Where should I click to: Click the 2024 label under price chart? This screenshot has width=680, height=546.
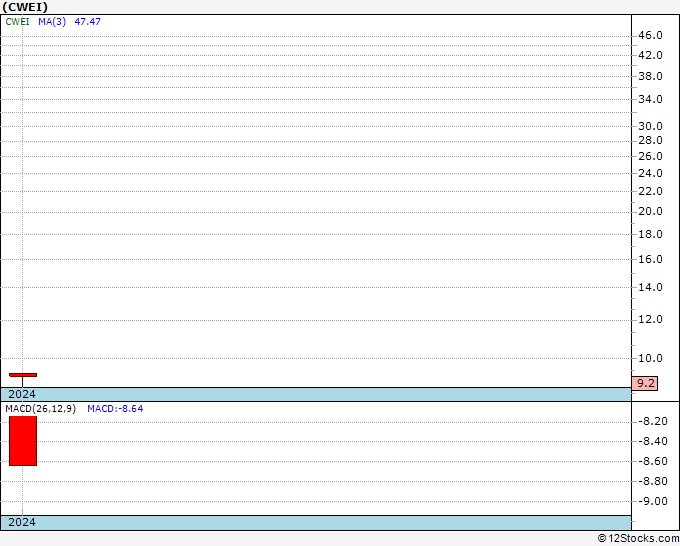[22, 394]
